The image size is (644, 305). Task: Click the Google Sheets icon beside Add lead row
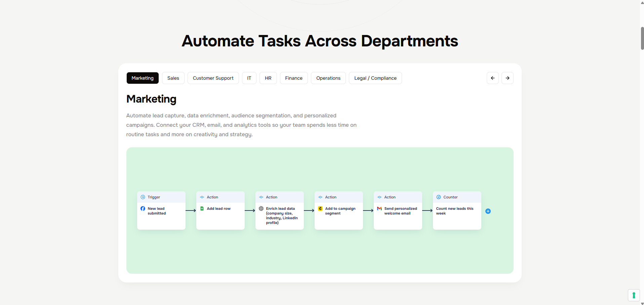[x=202, y=208]
